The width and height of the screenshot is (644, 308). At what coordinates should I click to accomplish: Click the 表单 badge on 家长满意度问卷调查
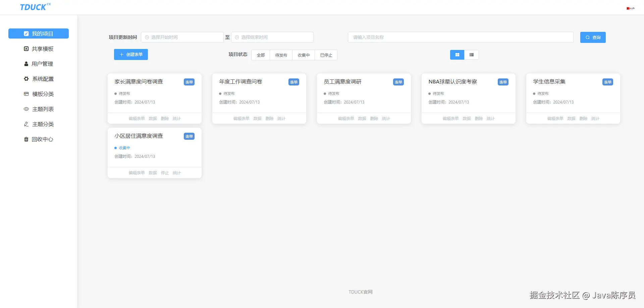189,82
